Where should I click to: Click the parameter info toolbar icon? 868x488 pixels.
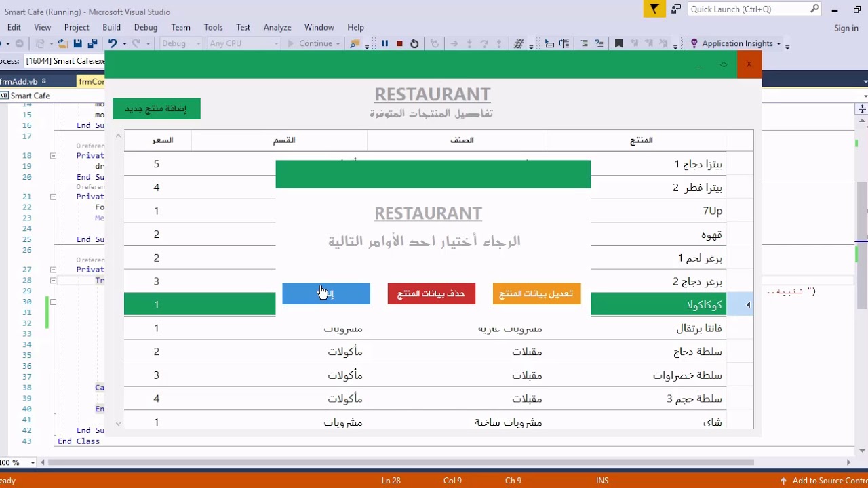[x=564, y=43]
